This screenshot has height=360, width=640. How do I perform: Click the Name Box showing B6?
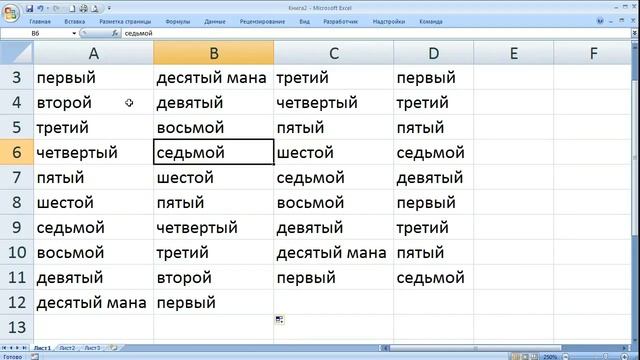[x=36, y=33]
